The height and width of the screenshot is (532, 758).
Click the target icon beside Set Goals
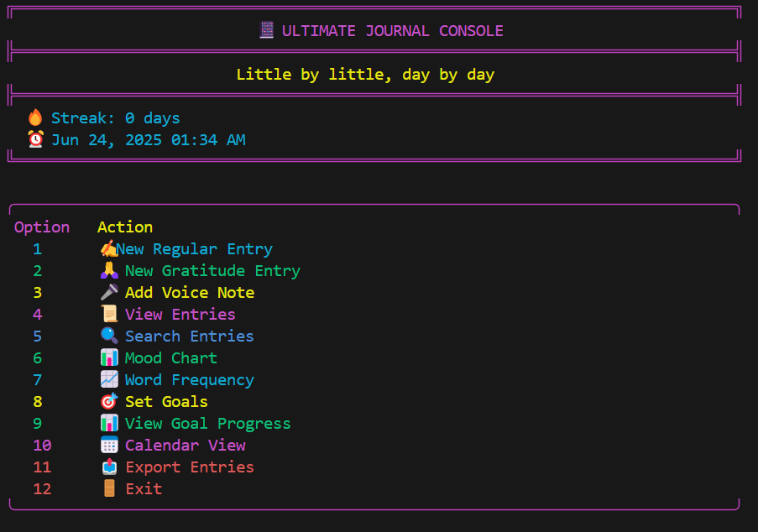click(109, 401)
